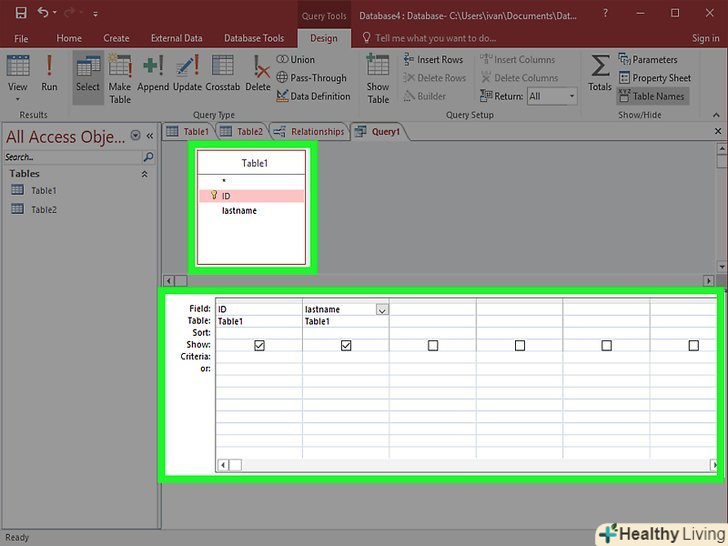
Task: Click the Update query icon
Action: pos(187,73)
